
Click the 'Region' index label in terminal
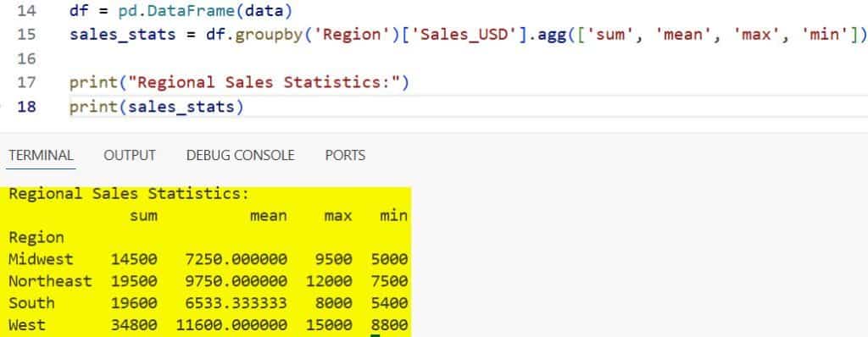tap(36, 238)
